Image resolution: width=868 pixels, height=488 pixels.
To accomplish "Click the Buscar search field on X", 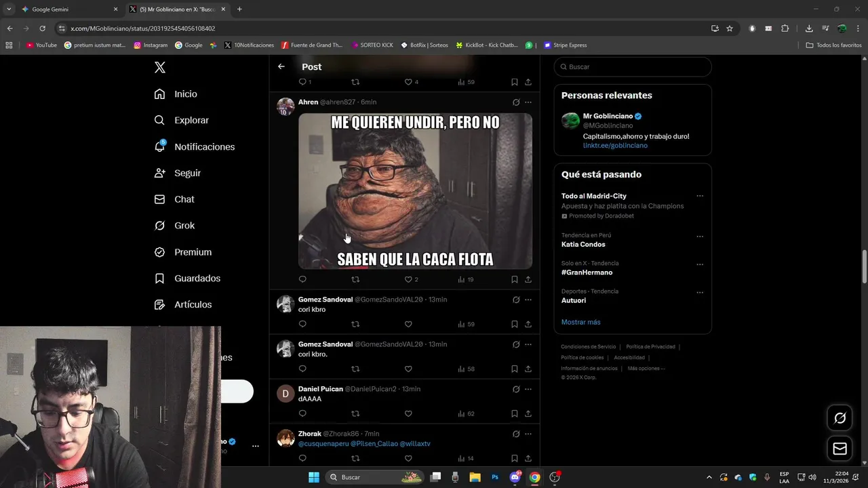I will coord(633,66).
